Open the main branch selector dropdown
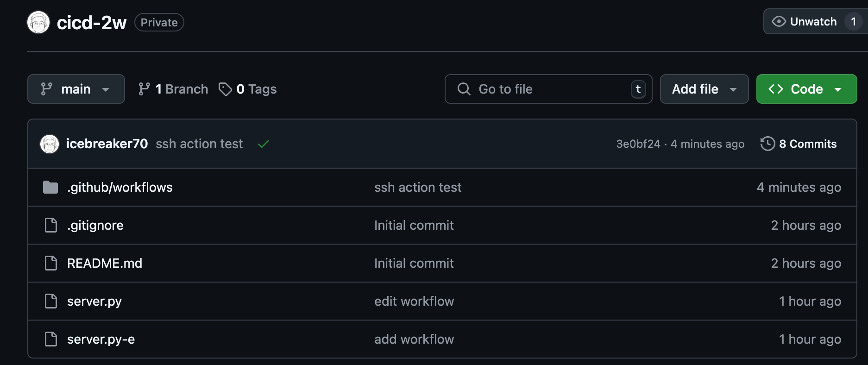Image resolution: width=868 pixels, height=365 pixels. coord(76,89)
